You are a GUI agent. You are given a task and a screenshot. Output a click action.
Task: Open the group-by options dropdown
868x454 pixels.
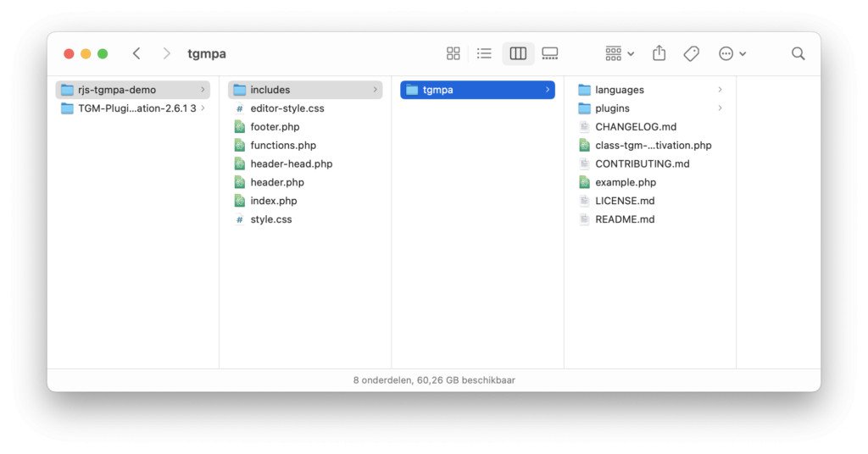(x=620, y=53)
